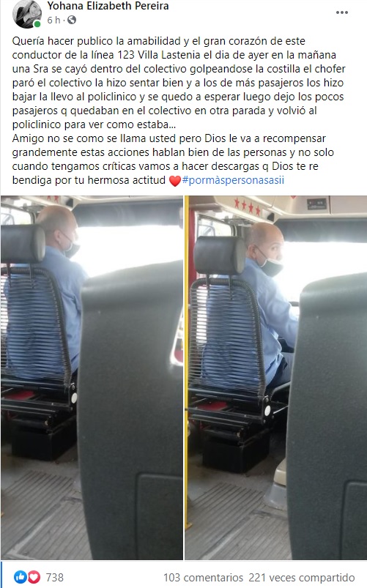
Task: Click the yellow handrail between the photos
Action: coord(186,360)
